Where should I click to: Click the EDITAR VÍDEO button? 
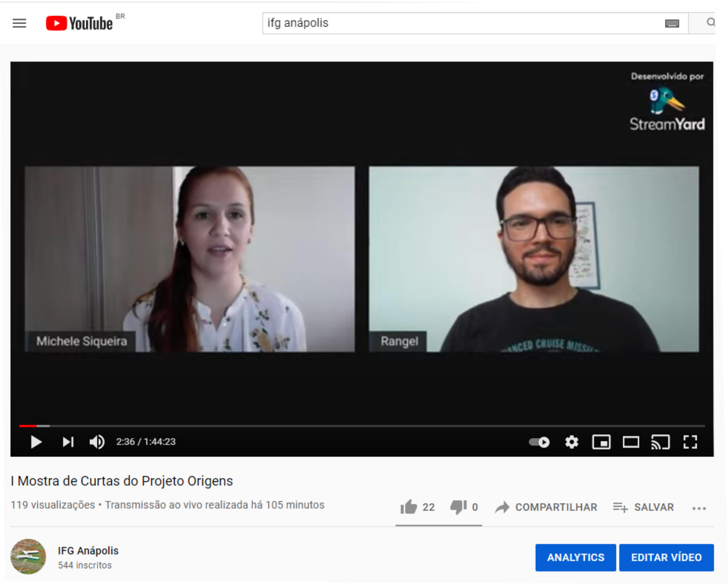tap(666, 557)
